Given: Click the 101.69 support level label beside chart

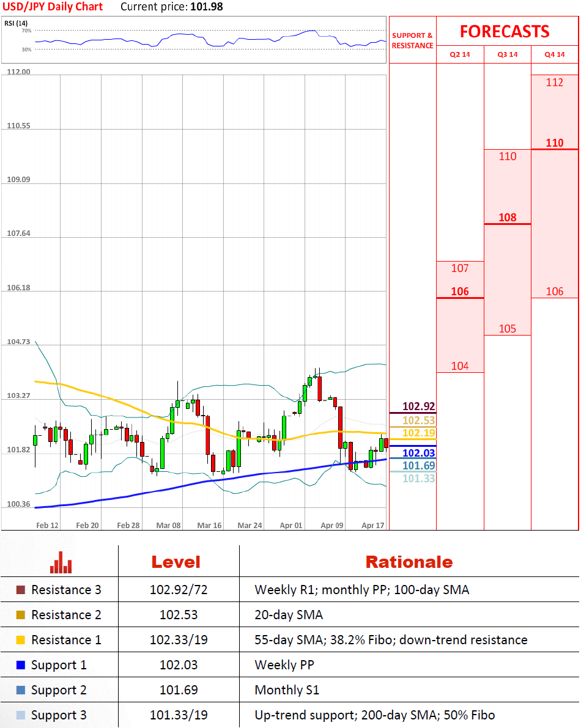Looking at the screenshot, I should (418, 465).
